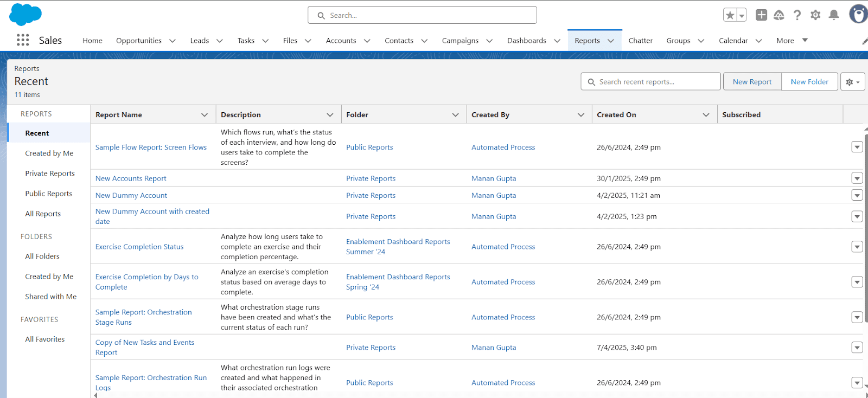This screenshot has width=868, height=398.
Task: Open the Trailhead guidance icon
Action: [x=779, y=15]
